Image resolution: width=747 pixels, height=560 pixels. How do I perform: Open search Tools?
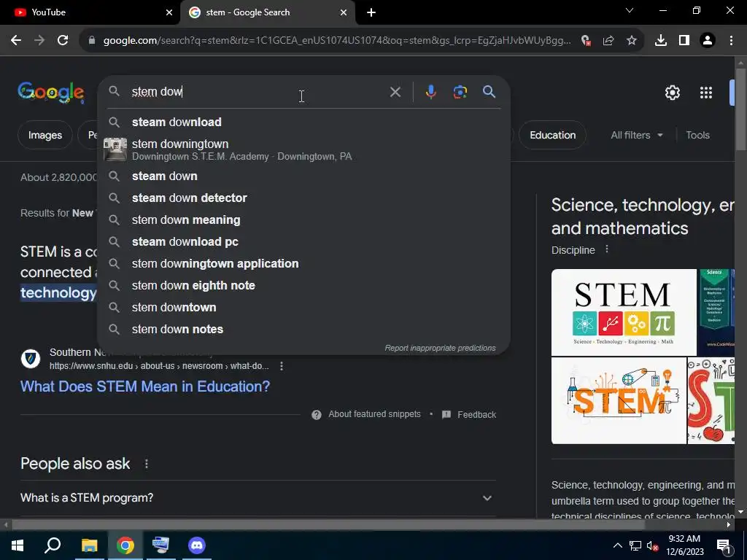pyautogui.click(x=697, y=135)
